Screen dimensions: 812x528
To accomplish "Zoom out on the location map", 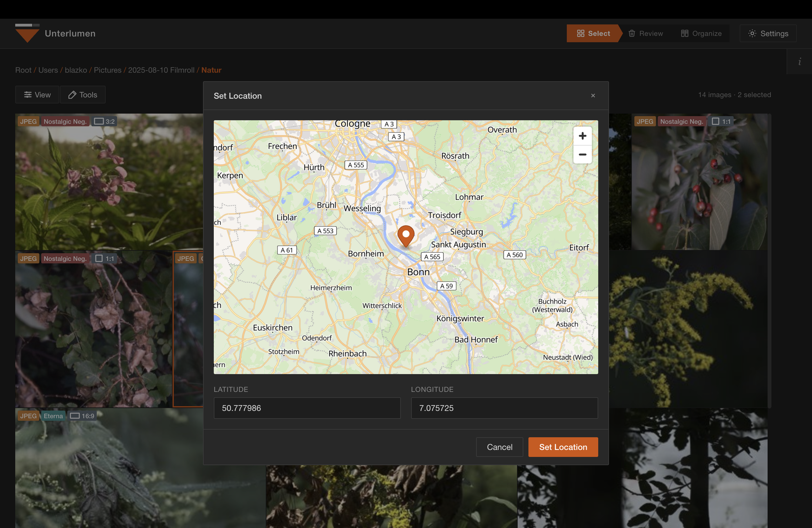I will [582, 155].
